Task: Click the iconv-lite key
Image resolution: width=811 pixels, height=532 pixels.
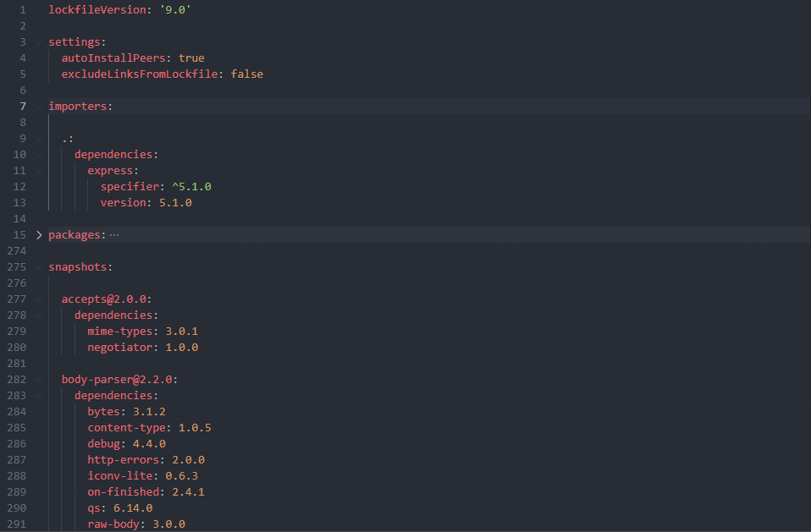Action: coord(120,475)
